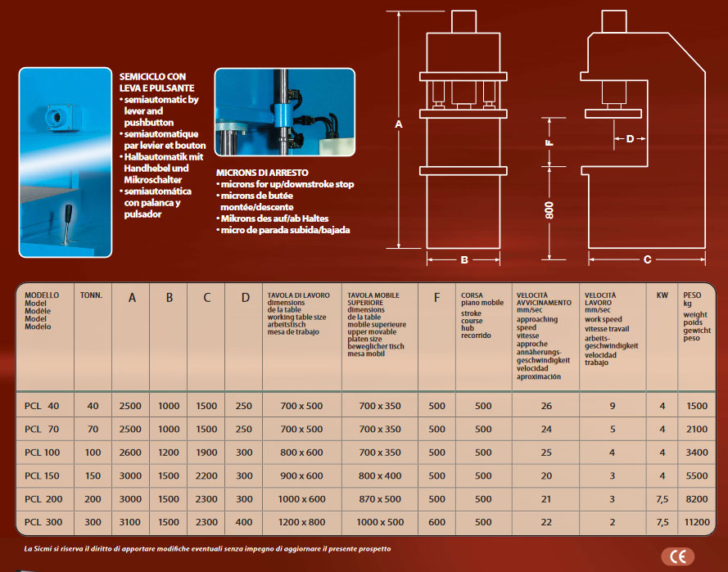Click dimension label C under the side view
This screenshot has width=728, height=572.
point(647,260)
